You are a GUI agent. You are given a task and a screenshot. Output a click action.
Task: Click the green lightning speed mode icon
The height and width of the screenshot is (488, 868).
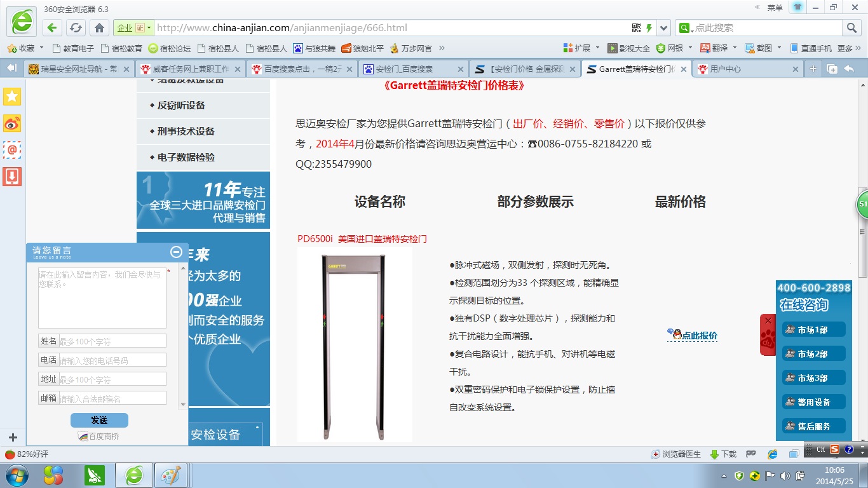point(649,28)
